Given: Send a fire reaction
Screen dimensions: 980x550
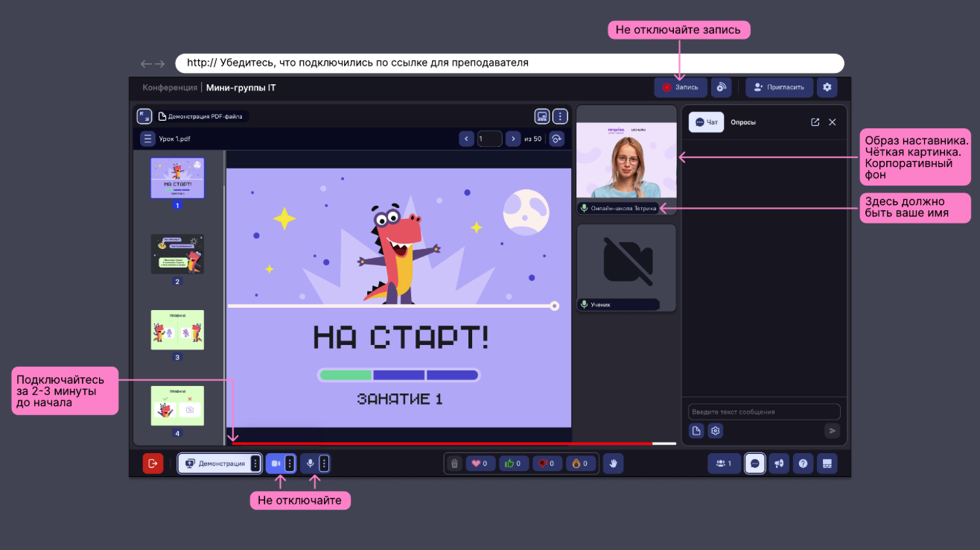Looking at the screenshot, I should click(x=581, y=464).
